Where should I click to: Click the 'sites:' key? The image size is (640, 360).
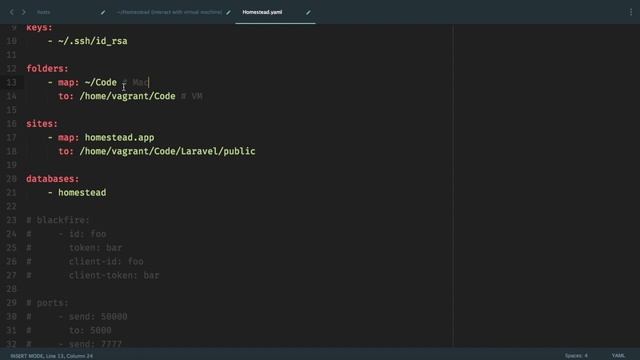42,124
